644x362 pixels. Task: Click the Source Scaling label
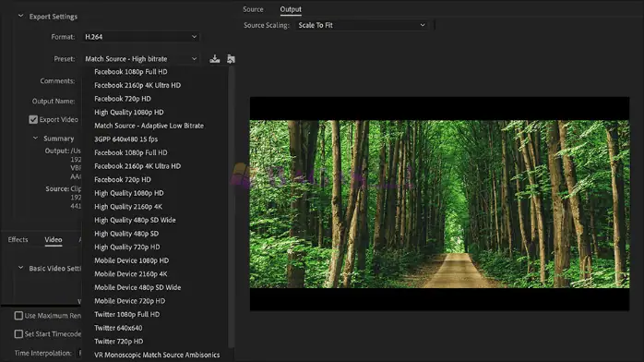[x=267, y=25]
